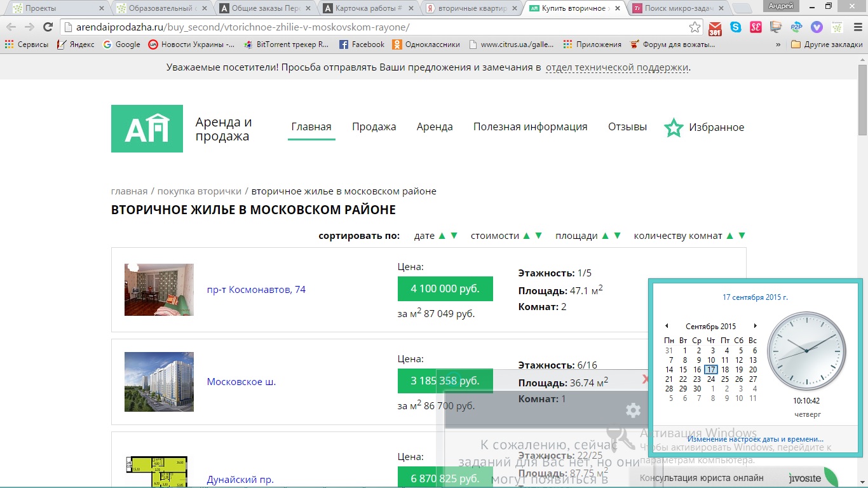Open the Главная menu item
The height and width of the screenshot is (488, 868).
coord(311,127)
